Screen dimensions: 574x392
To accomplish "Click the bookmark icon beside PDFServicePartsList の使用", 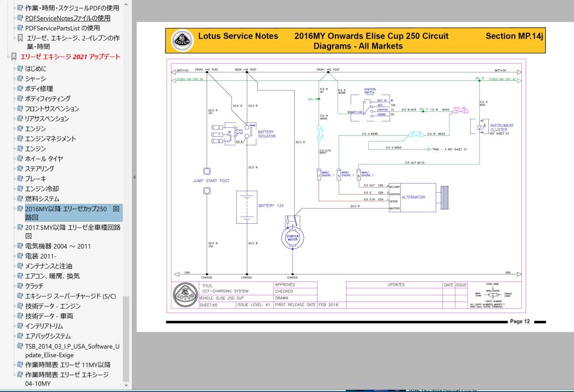I will 20,28.
